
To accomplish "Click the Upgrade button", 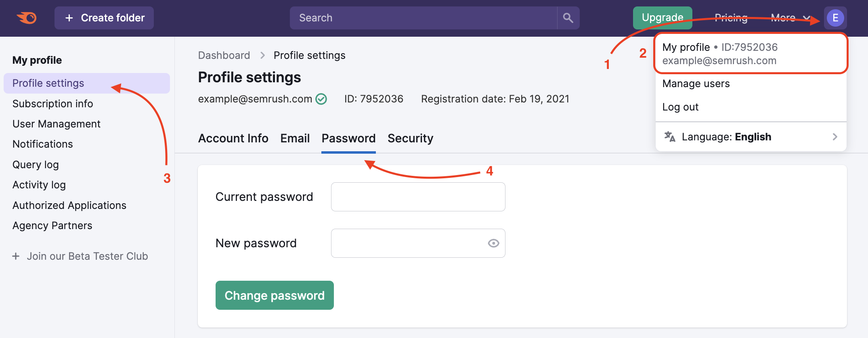I will click(662, 18).
